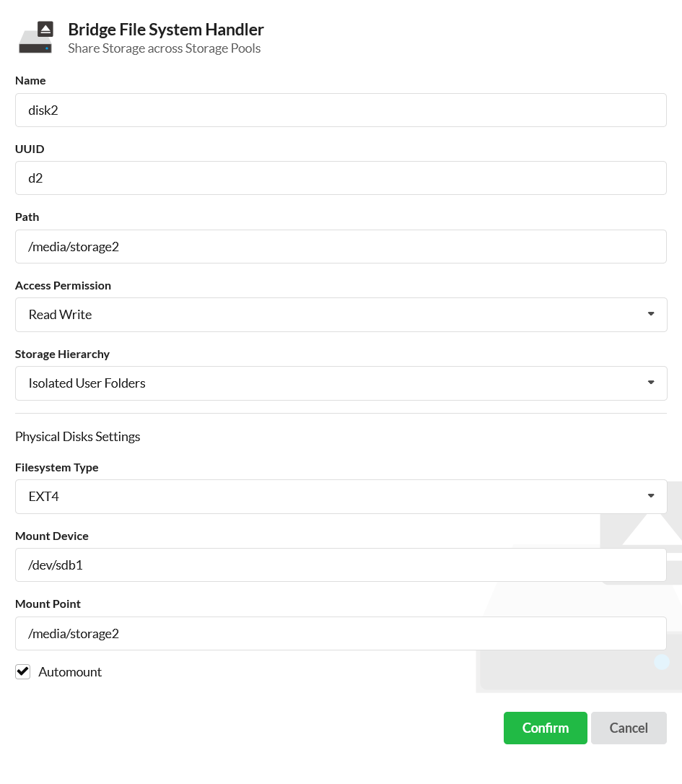Select the Read Write permission combo box
Image resolution: width=682 pixels, height=784 pixels.
(x=341, y=315)
